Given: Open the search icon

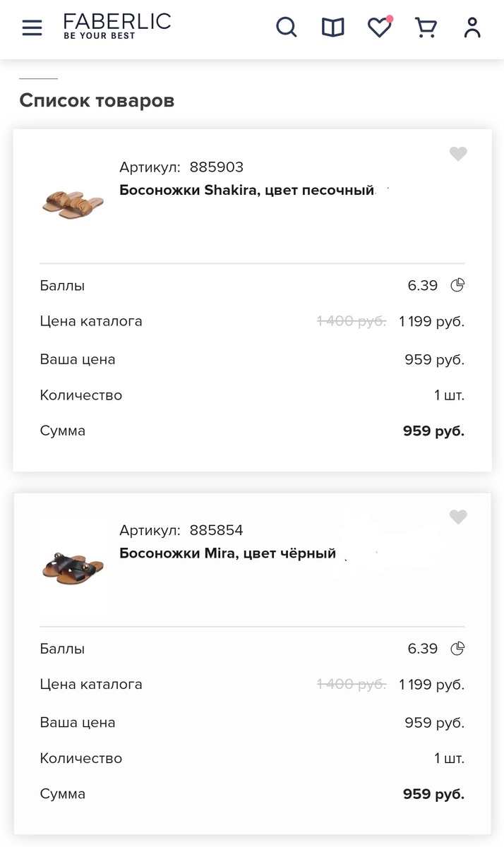Looking at the screenshot, I should (287, 28).
